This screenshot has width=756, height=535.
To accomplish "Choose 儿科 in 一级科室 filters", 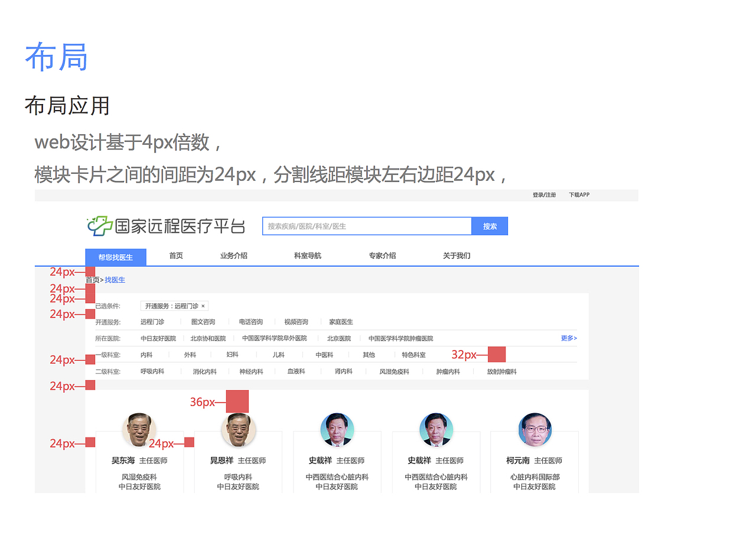I will (278, 355).
